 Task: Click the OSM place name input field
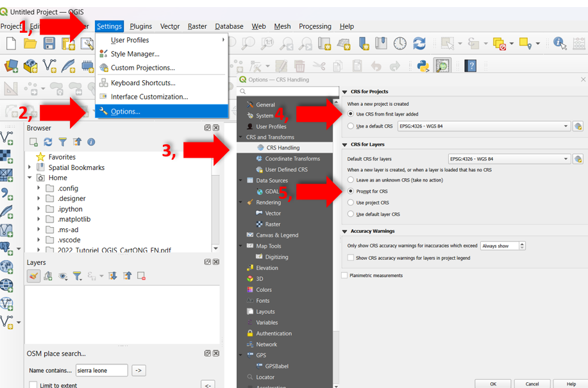(102, 370)
